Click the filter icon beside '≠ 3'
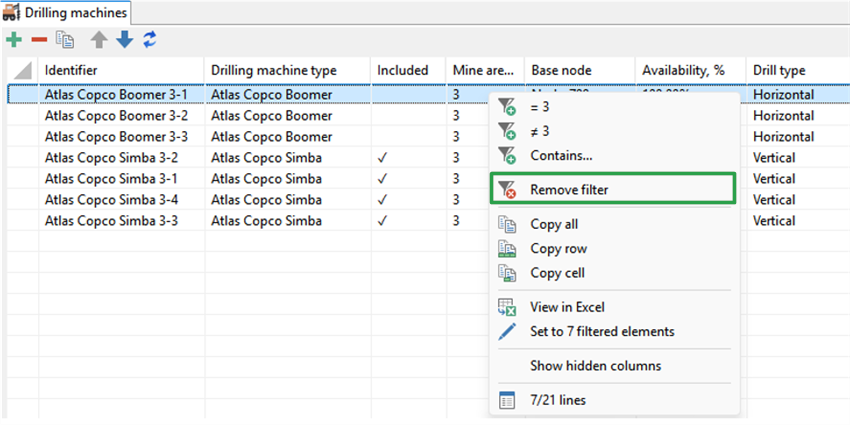 point(507,131)
